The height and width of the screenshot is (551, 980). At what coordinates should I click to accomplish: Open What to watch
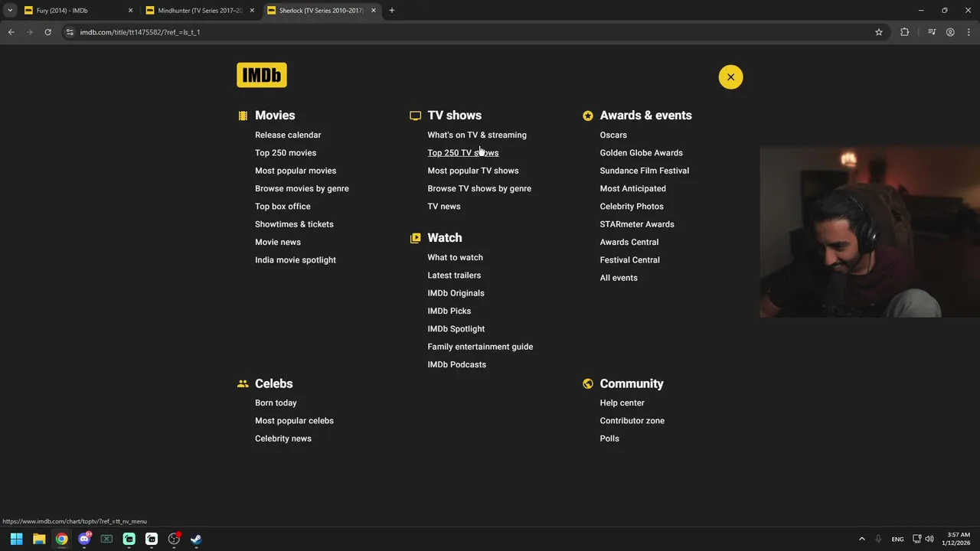(455, 257)
